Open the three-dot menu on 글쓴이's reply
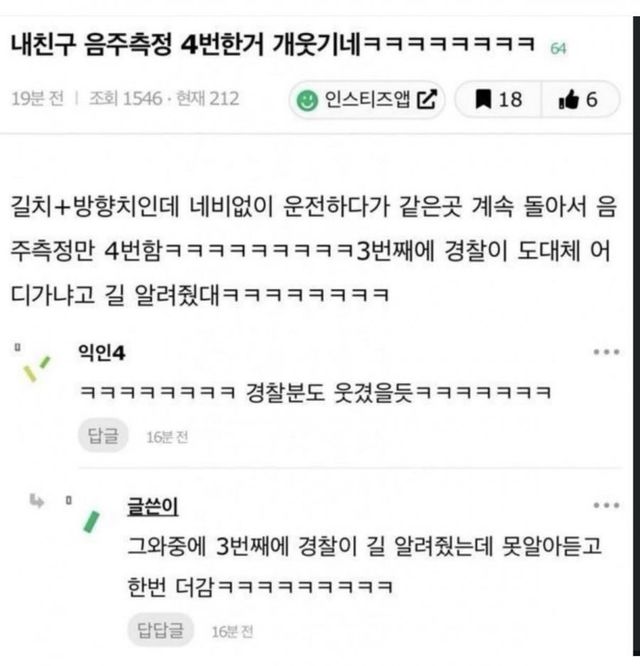 [x=606, y=505]
